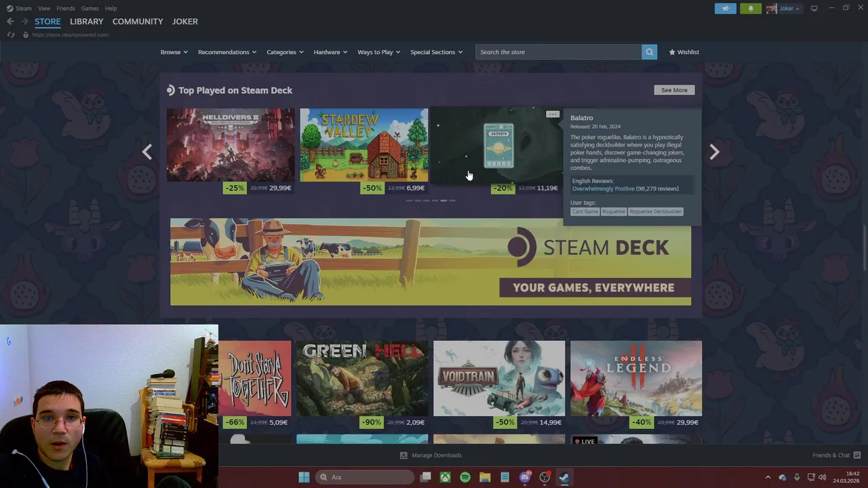Click the microphone tray icon
868x488 pixels.
(797, 477)
